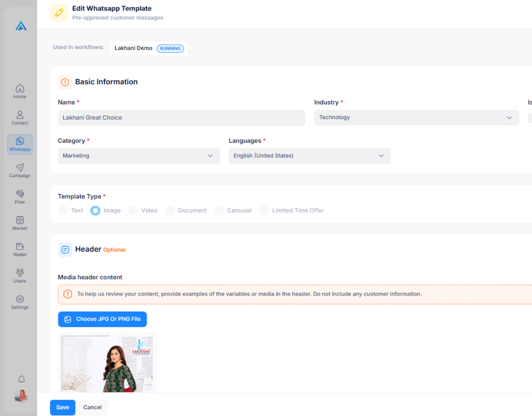Open the Users section icon

[x=20, y=276]
